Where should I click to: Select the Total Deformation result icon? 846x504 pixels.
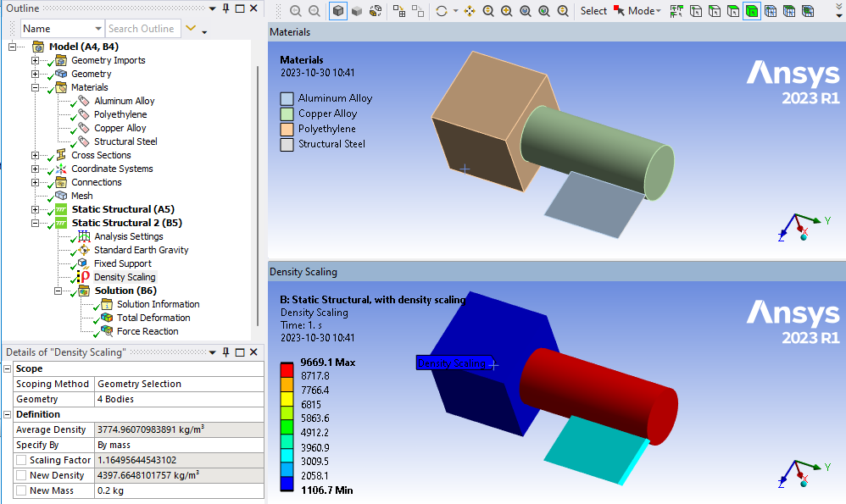coord(107,318)
